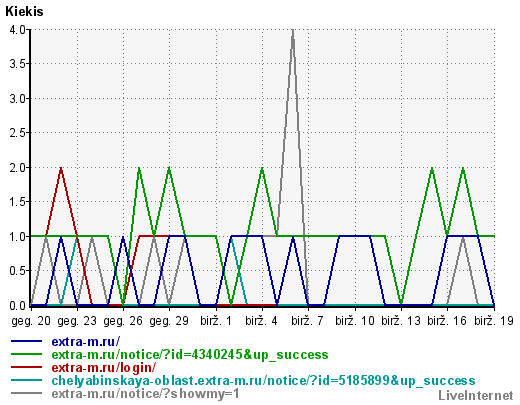Click the red legend line swatch
This screenshot has height=405, width=520.
[x=27, y=367]
